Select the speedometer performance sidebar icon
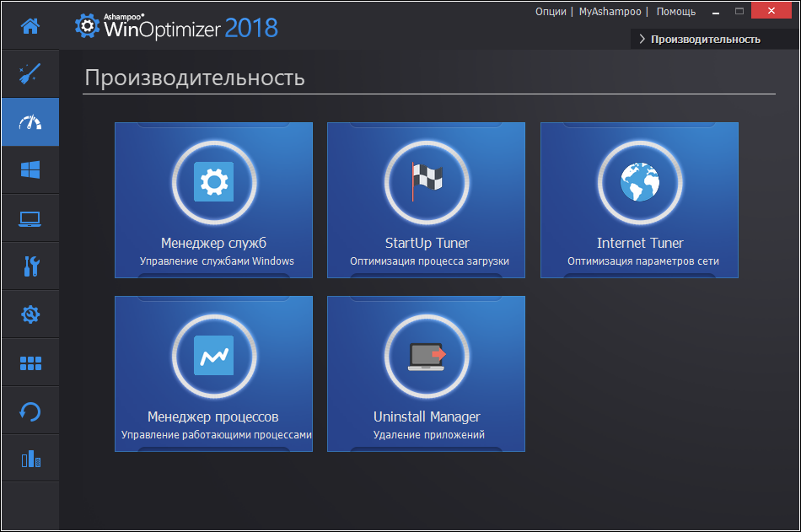Screen dimensions: 801x532 (30, 122)
